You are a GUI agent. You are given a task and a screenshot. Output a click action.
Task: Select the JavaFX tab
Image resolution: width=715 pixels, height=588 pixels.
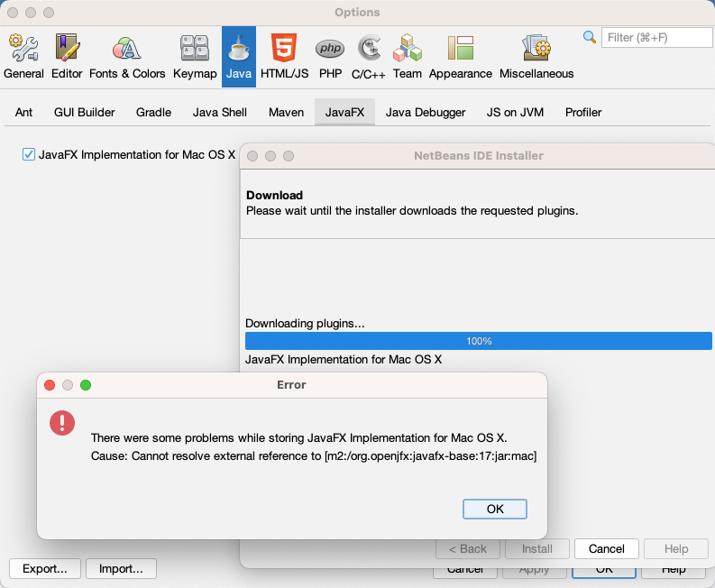(344, 112)
